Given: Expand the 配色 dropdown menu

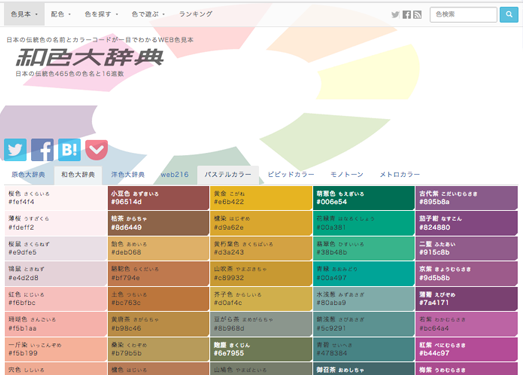Looking at the screenshot, I should click(x=61, y=14).
